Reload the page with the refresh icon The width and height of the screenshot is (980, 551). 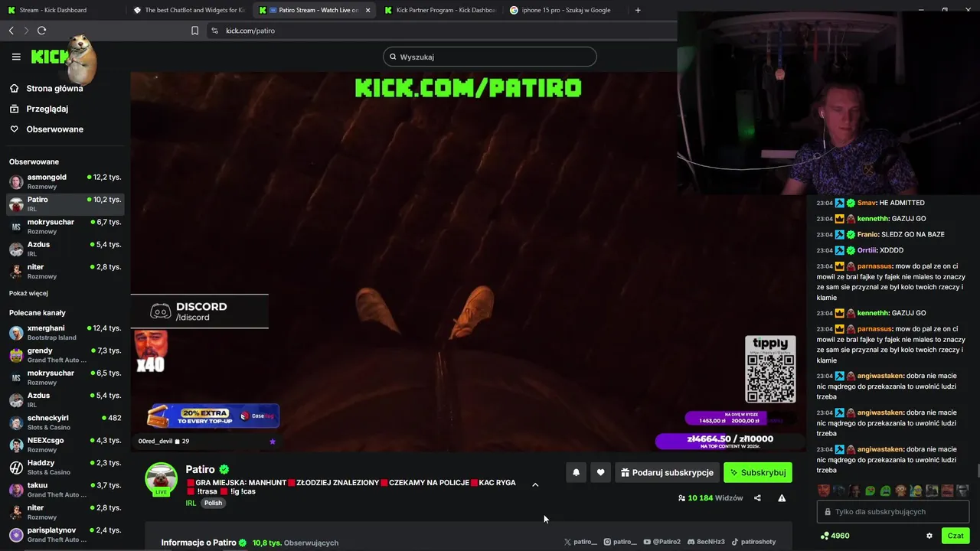[x=41, y=31]
